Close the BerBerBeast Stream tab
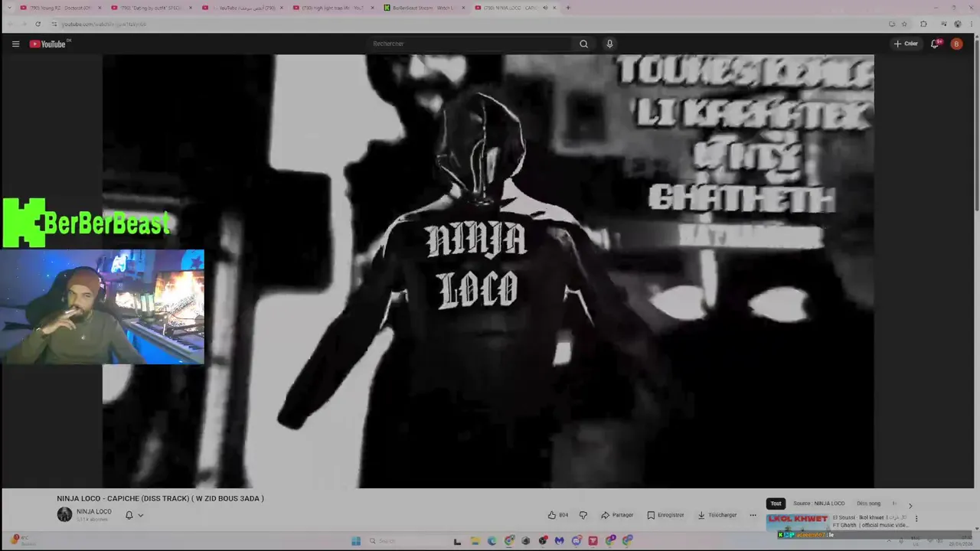The width and height of the screenshot is (980, 551). [463, 8]
